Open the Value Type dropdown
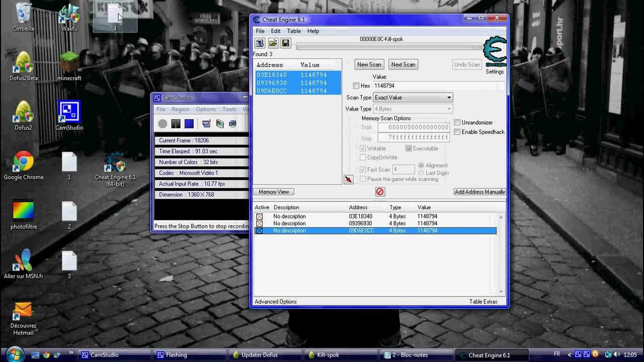Screen dimensions: 644x362 point(413,109)
